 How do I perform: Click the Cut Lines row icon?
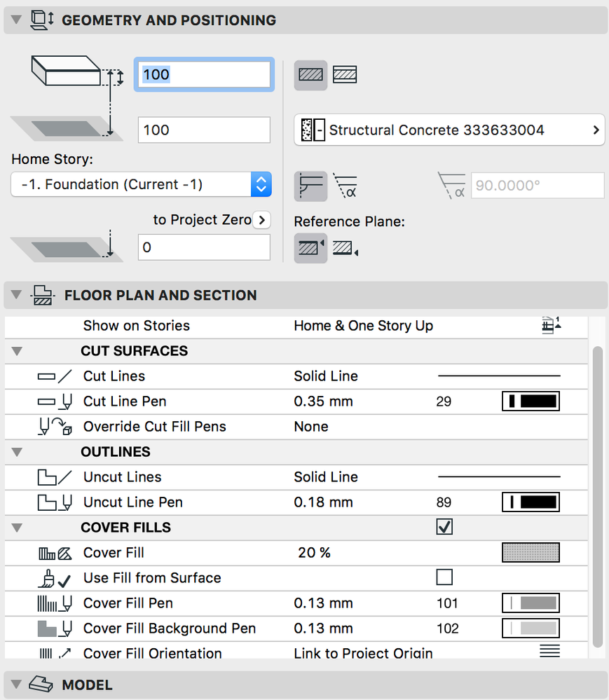(55, 376)
